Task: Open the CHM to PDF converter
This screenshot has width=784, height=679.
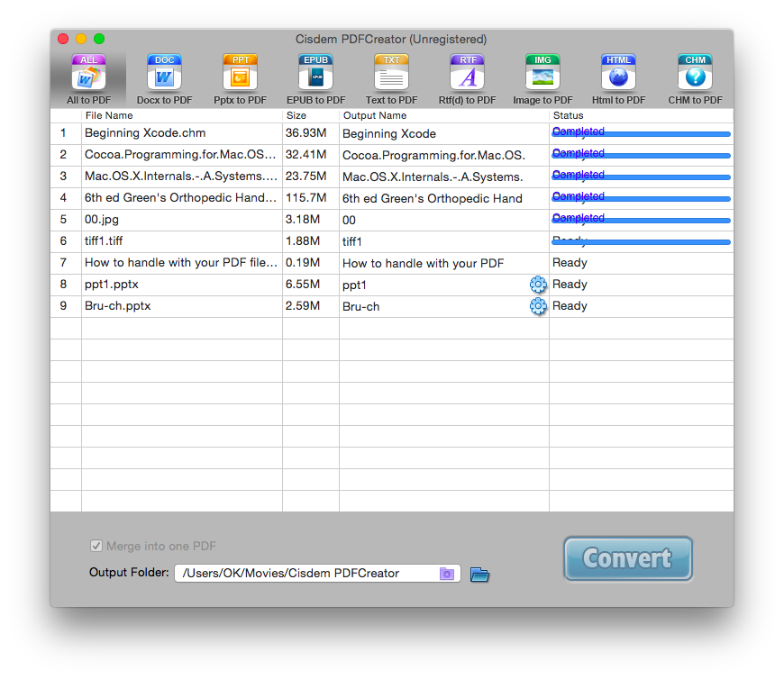Action: (x=695, y=79)
